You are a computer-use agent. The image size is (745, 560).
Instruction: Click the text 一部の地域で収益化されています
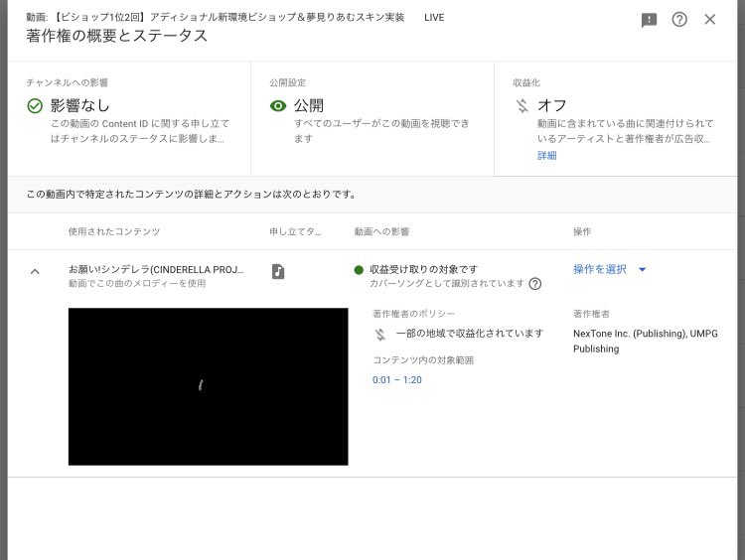470,334
